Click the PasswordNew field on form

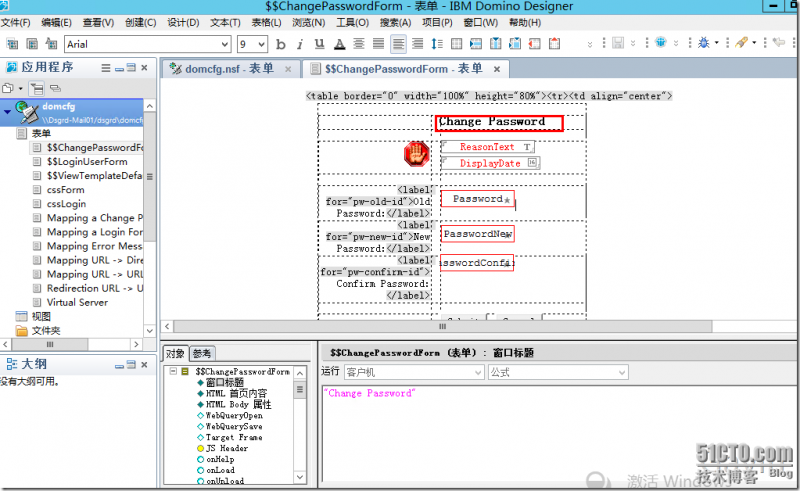(478, 234)
